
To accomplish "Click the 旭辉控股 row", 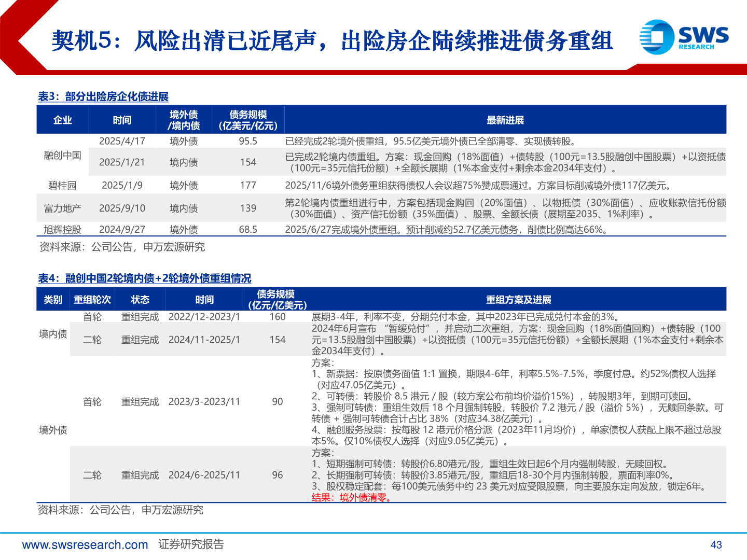I will 62,230.
